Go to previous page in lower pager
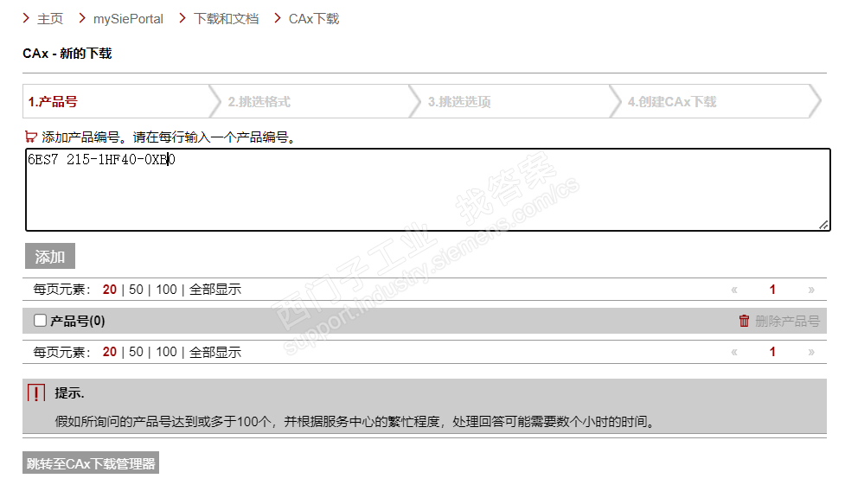The height and width of the screenshot is (504, 845). [734, 352]
